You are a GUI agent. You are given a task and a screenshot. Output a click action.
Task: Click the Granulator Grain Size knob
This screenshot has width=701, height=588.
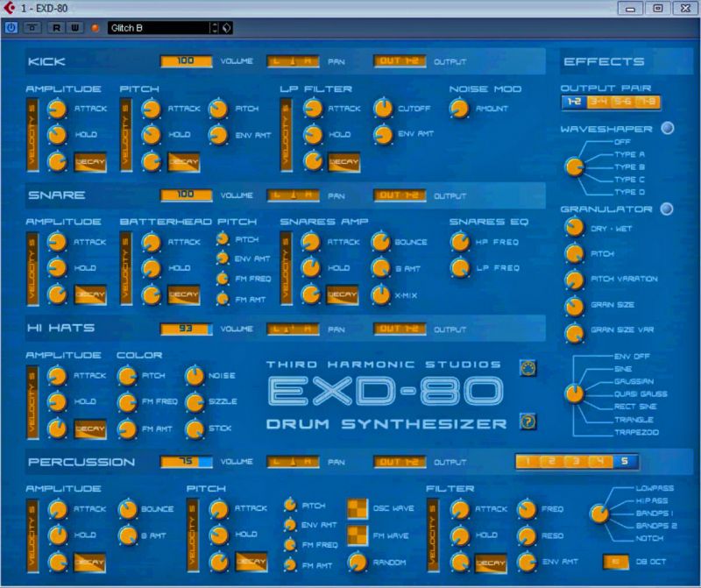pos(575,307)
